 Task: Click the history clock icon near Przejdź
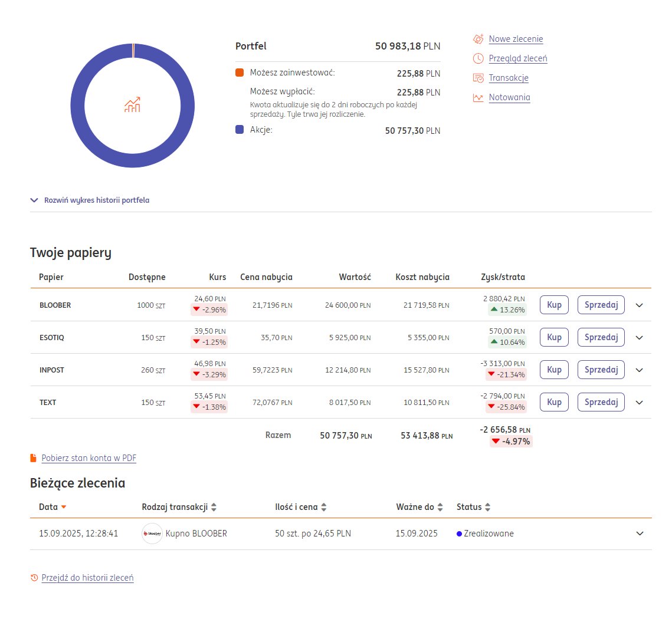[34, 578]
